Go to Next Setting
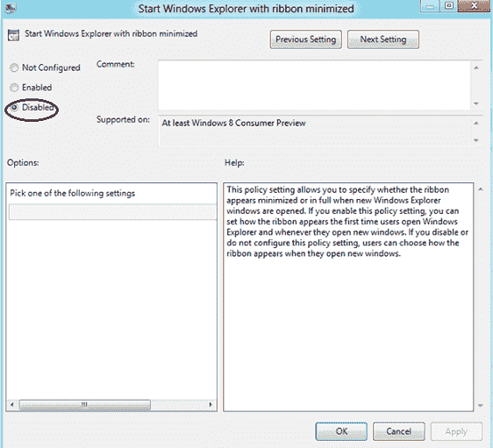Screen dimensions: 493x448 tap(383, 39)
